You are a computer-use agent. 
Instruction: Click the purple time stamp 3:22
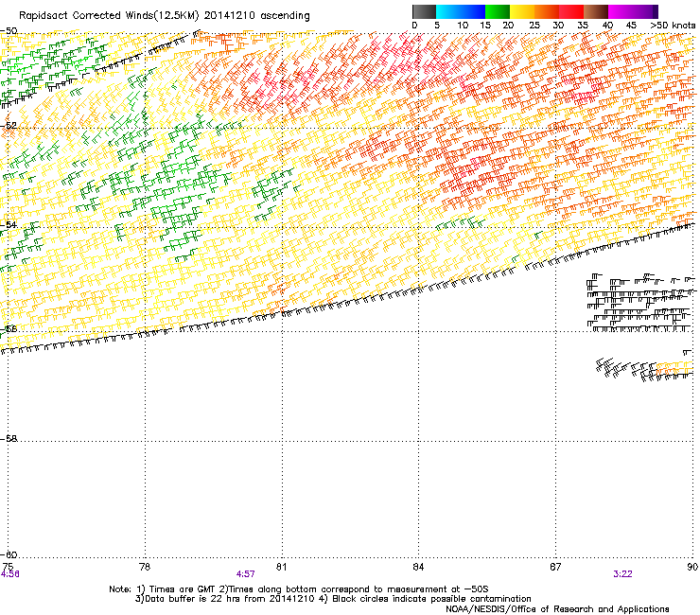coord(622,574)
